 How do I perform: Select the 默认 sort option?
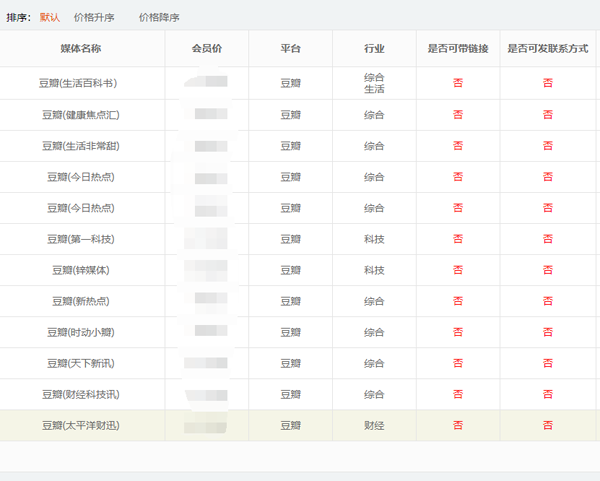tap(50, 17)
